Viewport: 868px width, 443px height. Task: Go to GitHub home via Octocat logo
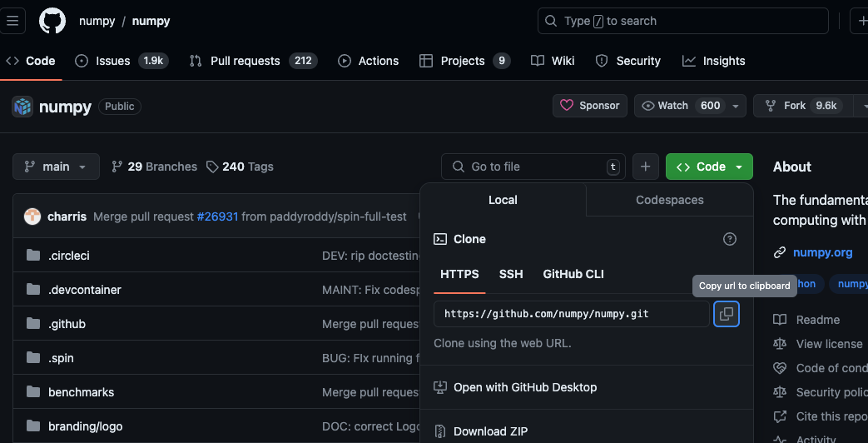(x=52, y=21)
